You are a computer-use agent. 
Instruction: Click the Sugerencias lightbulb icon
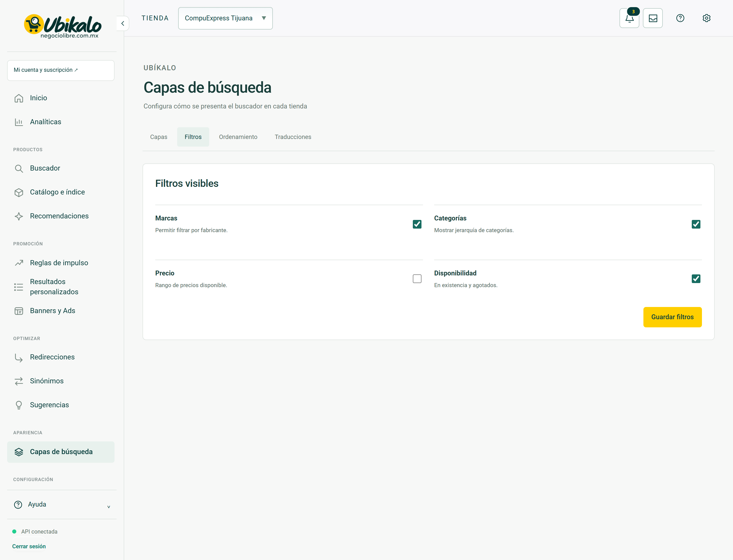19,405
